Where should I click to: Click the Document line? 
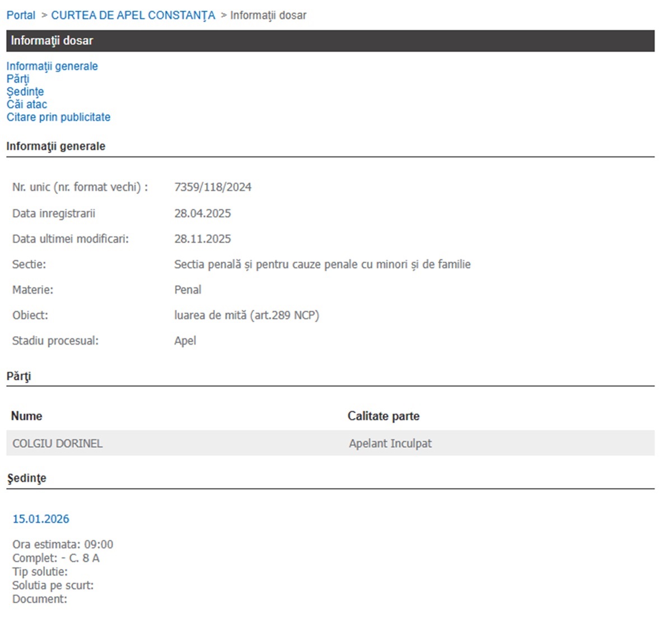tap(40, 599)
